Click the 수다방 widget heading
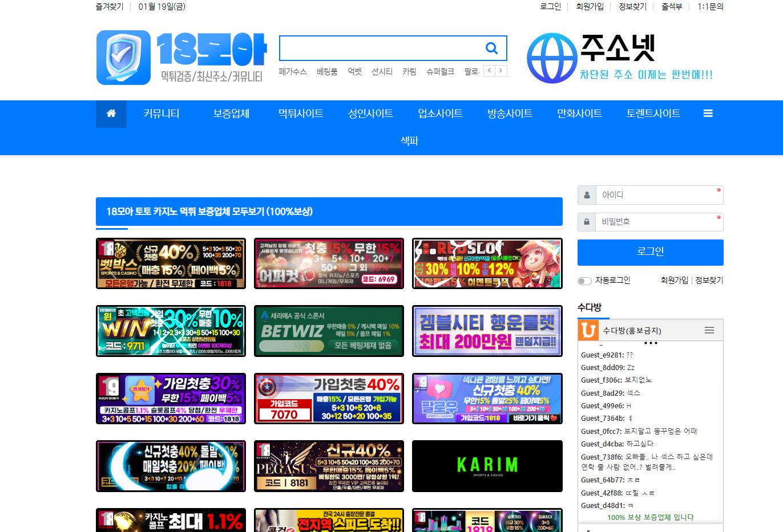Screen dimensions: 783x532 coord(590,307)
